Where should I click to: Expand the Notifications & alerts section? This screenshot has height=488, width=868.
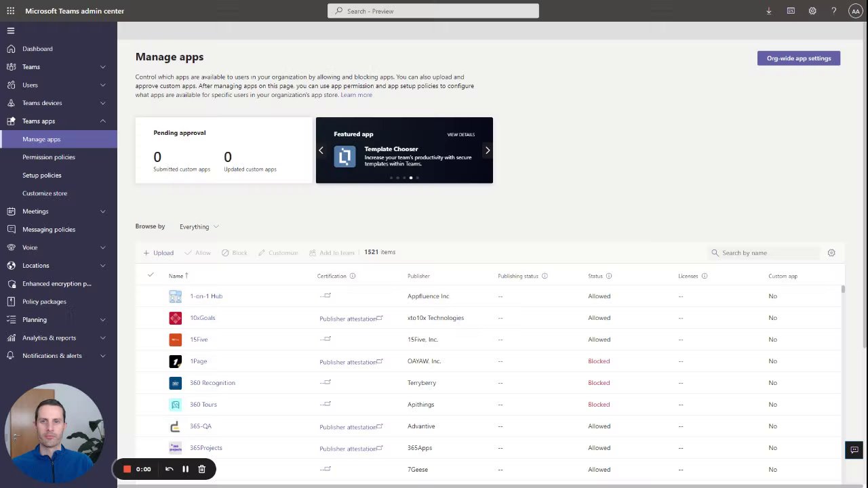point(103,356)
